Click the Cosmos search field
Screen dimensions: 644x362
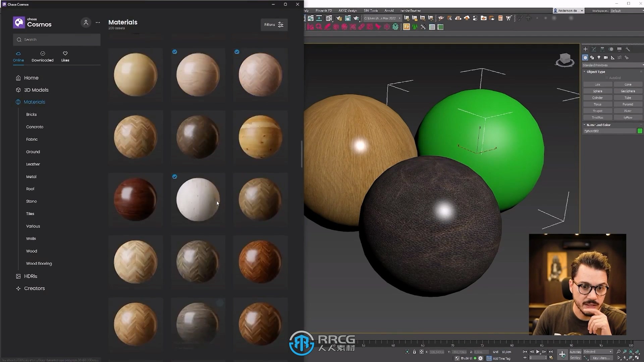pos(57,40)
